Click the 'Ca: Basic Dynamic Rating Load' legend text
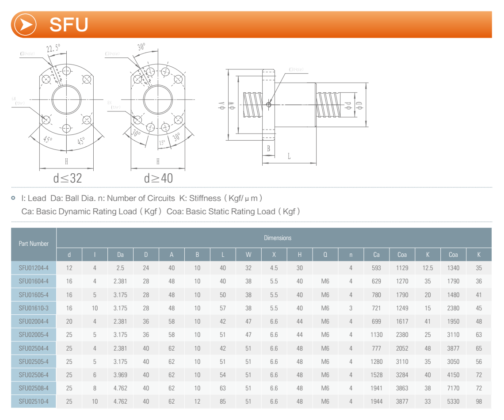504x420 pixels. pos(92,211)
